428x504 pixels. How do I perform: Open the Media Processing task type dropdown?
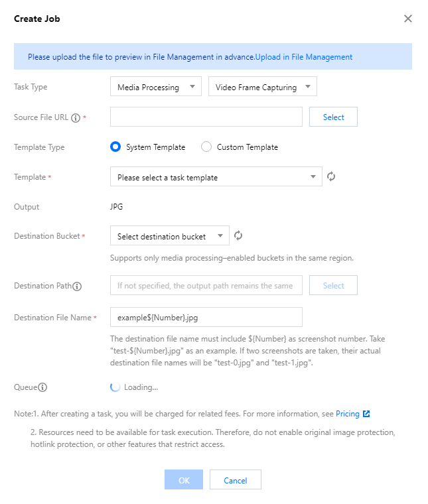pyautogui.click(x=156, y=86)
